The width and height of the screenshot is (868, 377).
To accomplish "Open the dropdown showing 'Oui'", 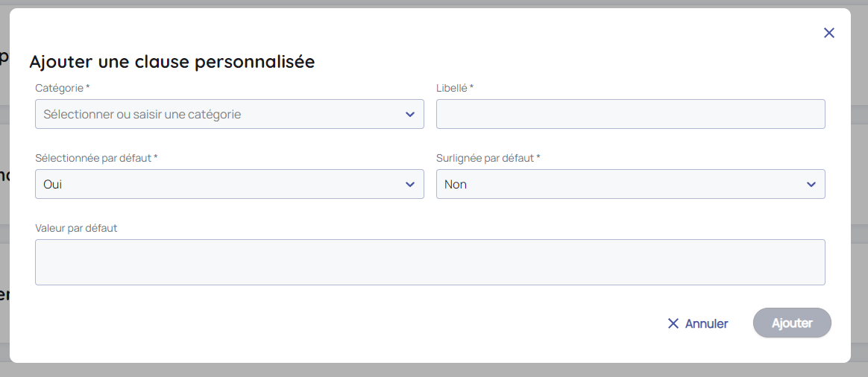I will click(224, 184).
